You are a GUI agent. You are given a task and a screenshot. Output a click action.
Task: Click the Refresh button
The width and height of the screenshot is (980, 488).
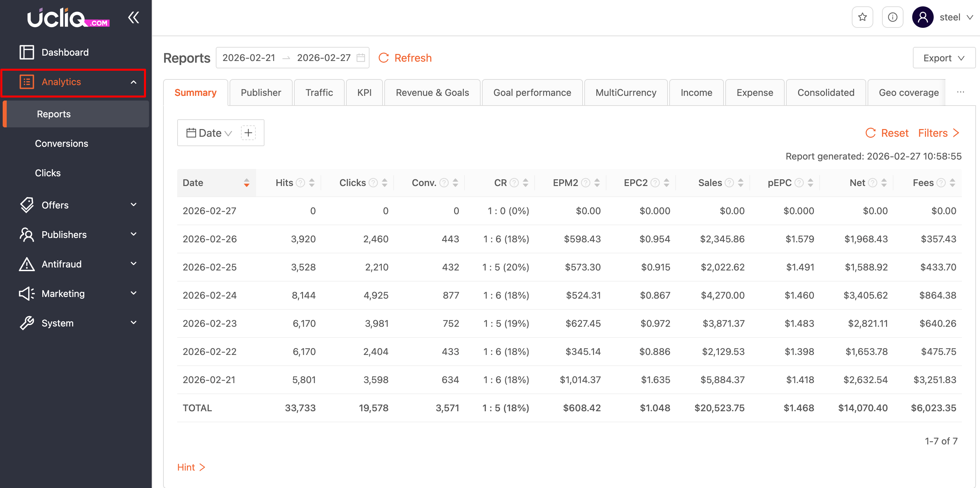(405, 58)
